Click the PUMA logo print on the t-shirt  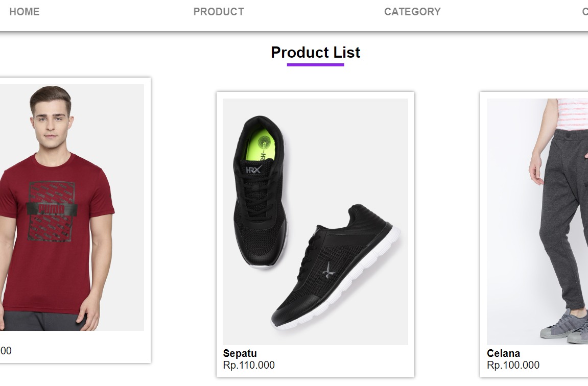(51, 209)
